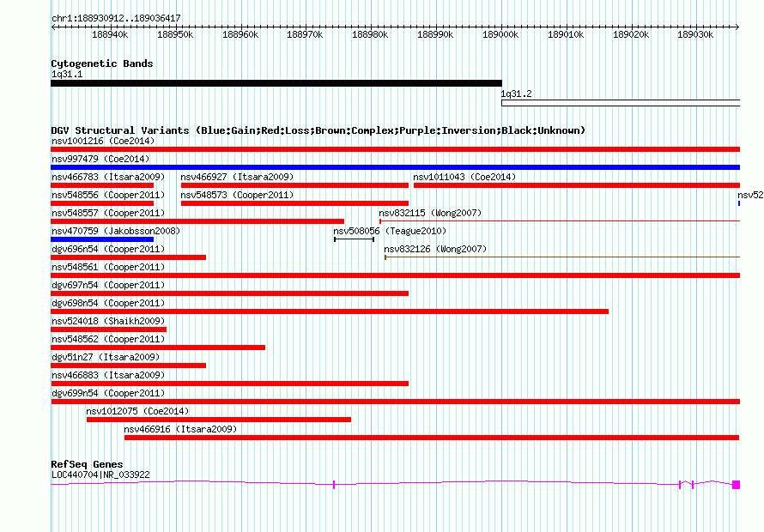
Task: Click the DGV Structural Variants track title
Action: coord(318,130)
